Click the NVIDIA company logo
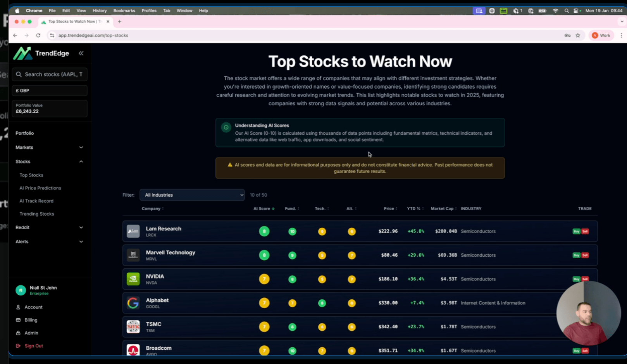627x364 pixels. pyautogui.click(x=133, y=279)
